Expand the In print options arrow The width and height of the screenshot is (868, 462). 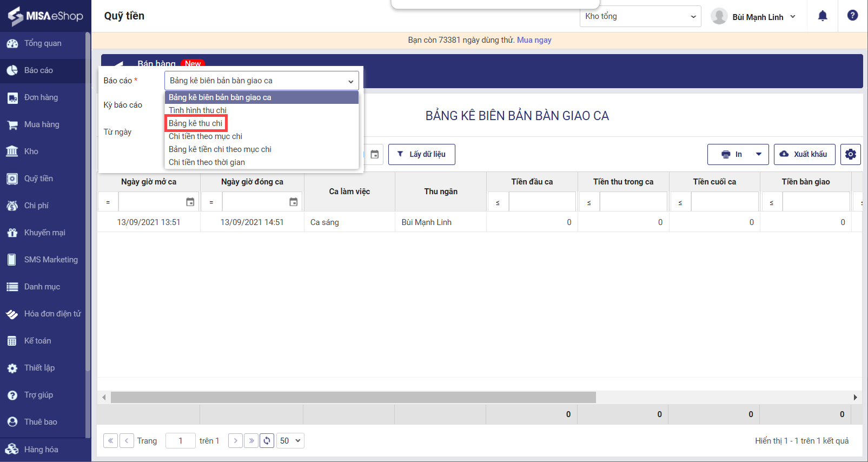[759, 154]
